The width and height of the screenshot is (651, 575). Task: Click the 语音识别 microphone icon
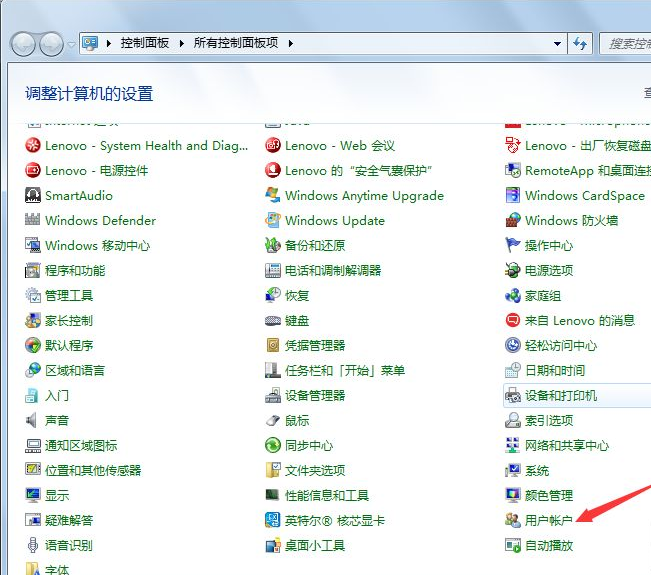point(33,545)
